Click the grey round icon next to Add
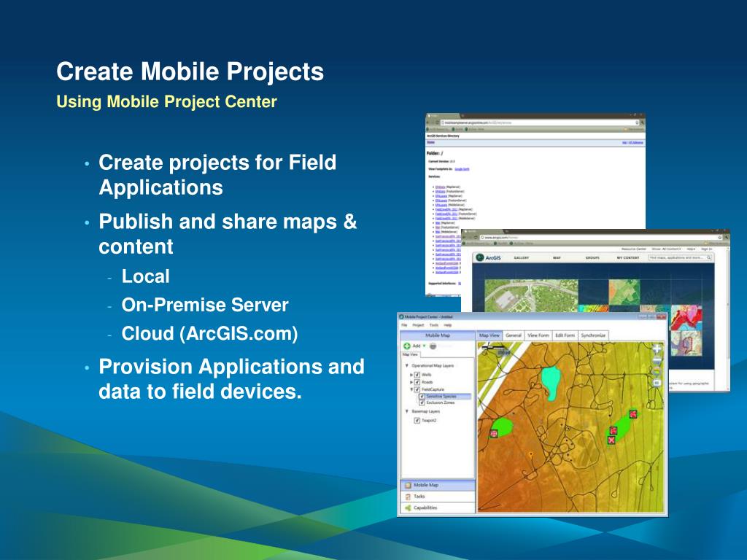The height and width of the screenshot is (560, 747). coord(433,346)
